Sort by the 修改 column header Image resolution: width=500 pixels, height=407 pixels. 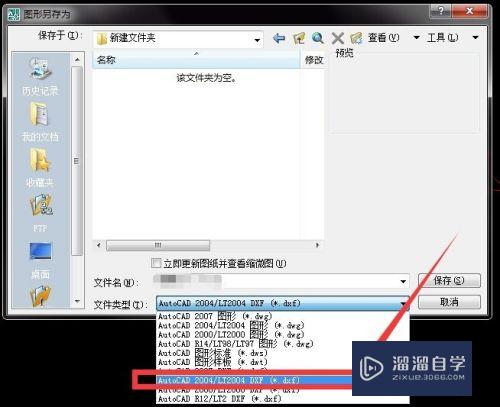click(x=314, y=60)
